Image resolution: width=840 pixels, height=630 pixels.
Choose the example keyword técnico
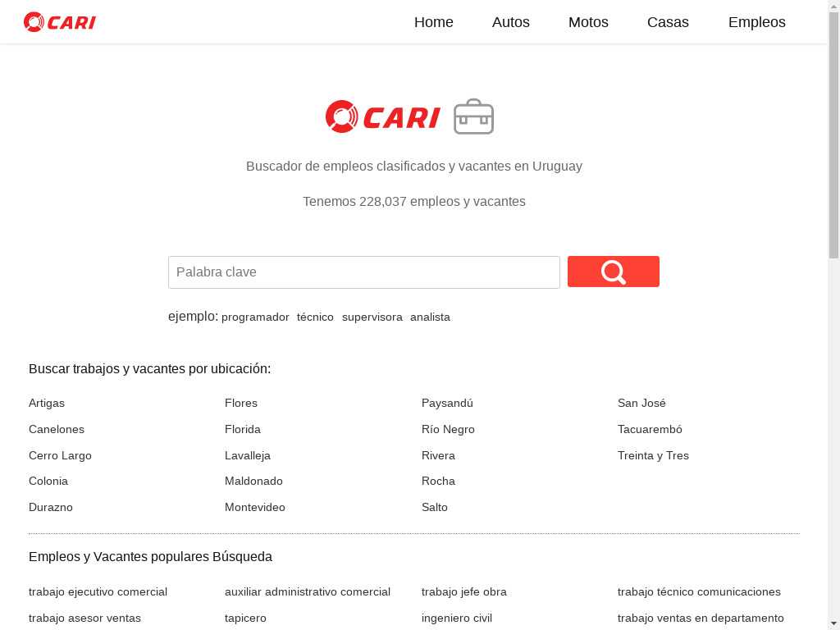click(315, 317)
